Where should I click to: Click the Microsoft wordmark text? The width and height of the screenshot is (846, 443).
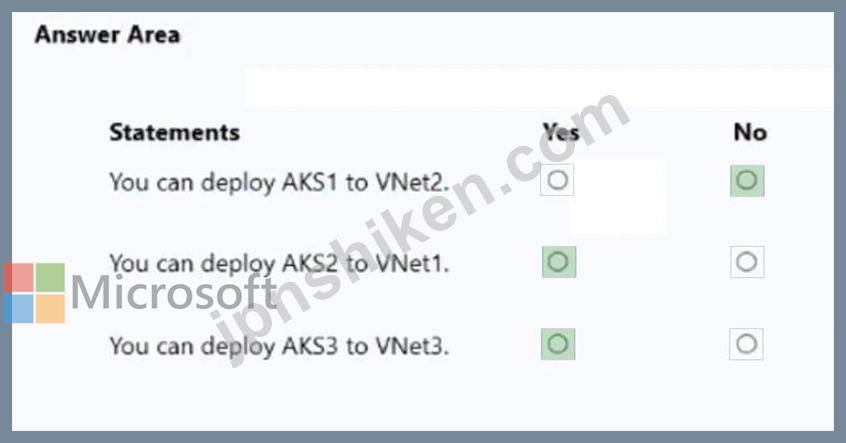[174, 293]
